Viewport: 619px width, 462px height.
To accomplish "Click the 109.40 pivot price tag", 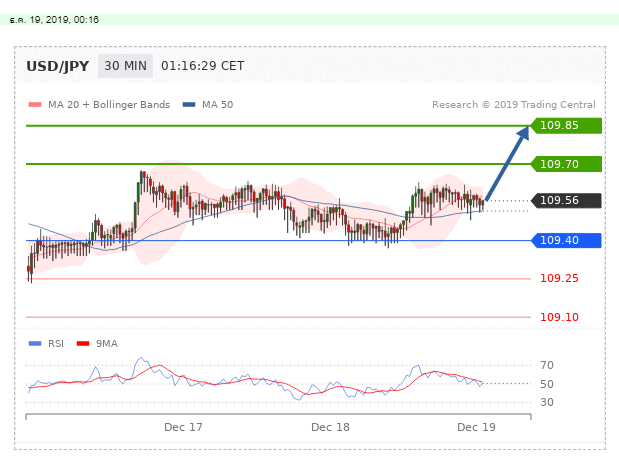I will click(x=566, y=240).
